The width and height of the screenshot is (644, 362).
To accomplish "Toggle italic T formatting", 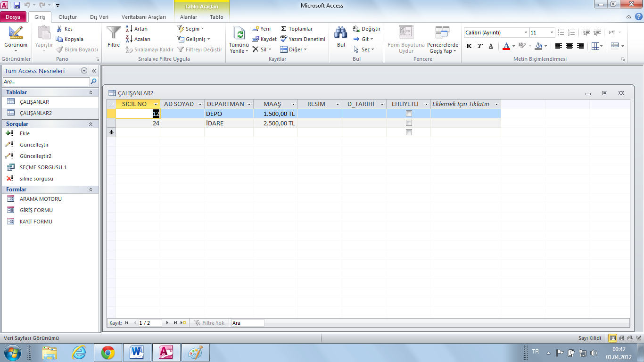I will pos(480,46).
